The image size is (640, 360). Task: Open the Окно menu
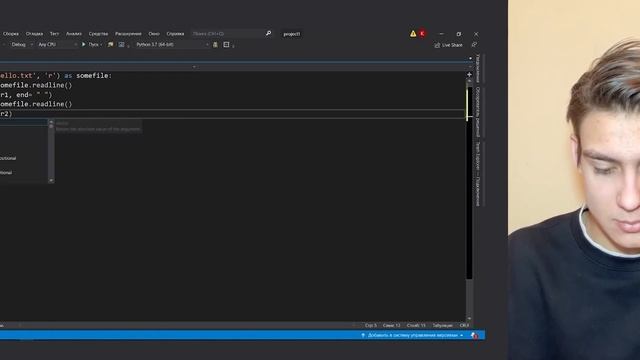[154, 34]
